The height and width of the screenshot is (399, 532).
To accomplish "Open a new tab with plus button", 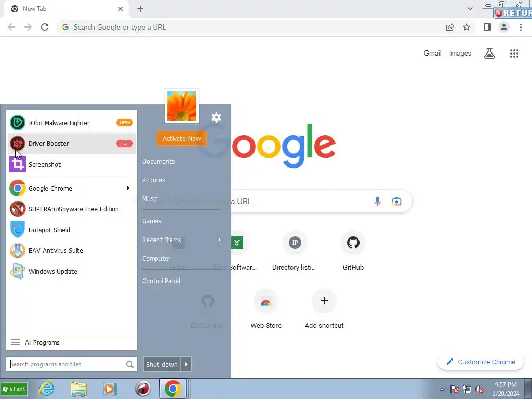I will click(x=140, y=9).
